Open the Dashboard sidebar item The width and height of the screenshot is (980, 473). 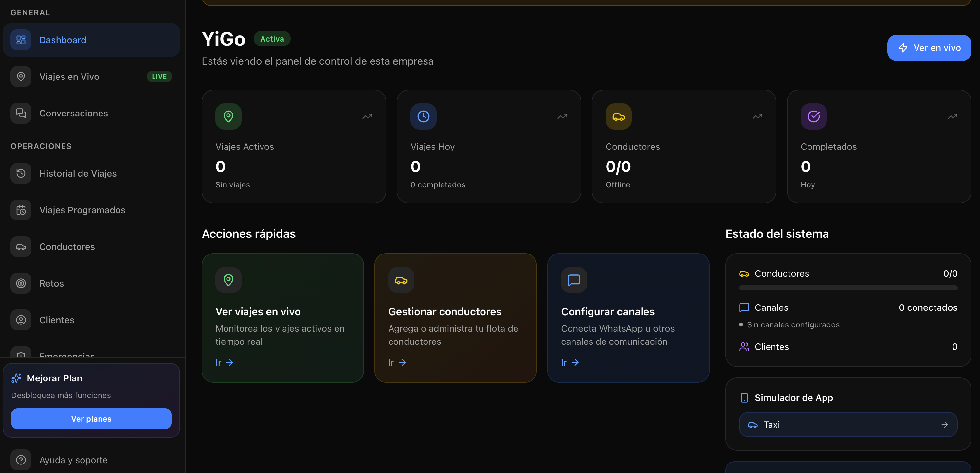pos(91,40)
